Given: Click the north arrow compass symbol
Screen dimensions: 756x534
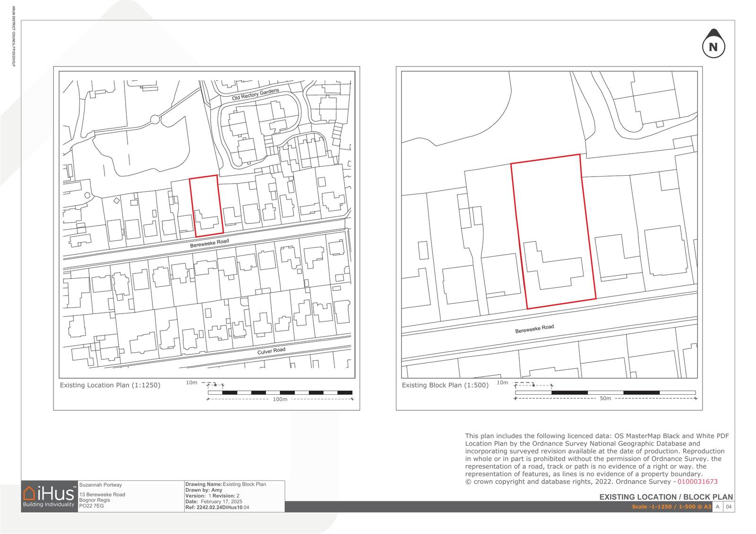Looking at the screenshot, I should [x=713, y=45].
